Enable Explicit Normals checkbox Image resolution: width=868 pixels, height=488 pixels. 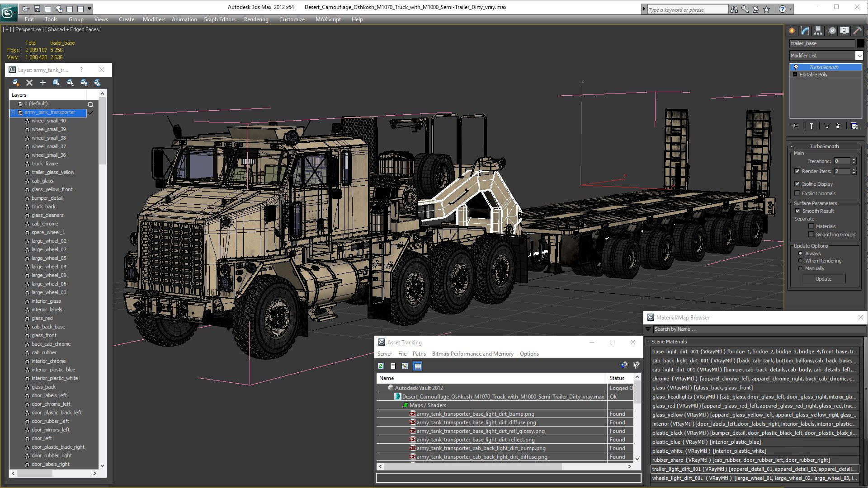(797, 193)
